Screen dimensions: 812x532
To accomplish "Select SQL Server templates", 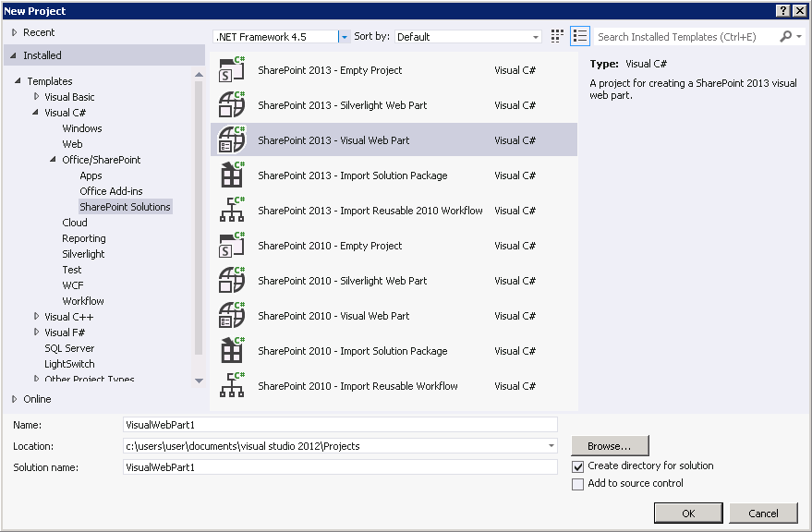I will click(69, 348).
